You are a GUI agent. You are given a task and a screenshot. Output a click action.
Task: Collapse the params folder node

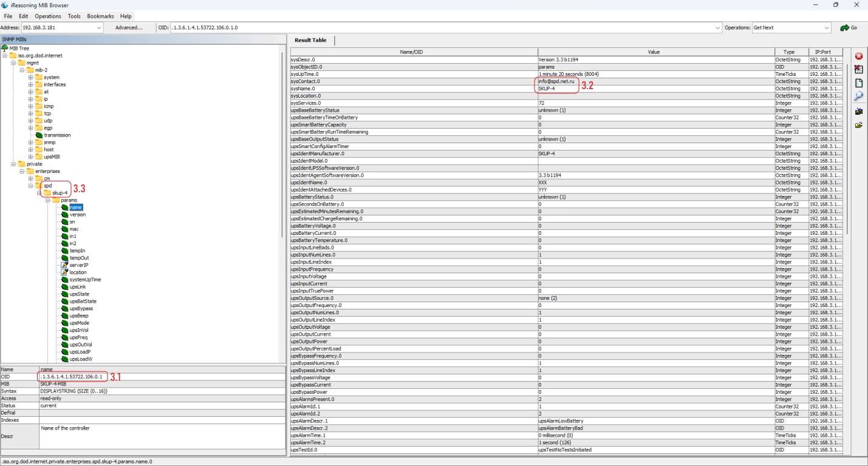point(47,200)
